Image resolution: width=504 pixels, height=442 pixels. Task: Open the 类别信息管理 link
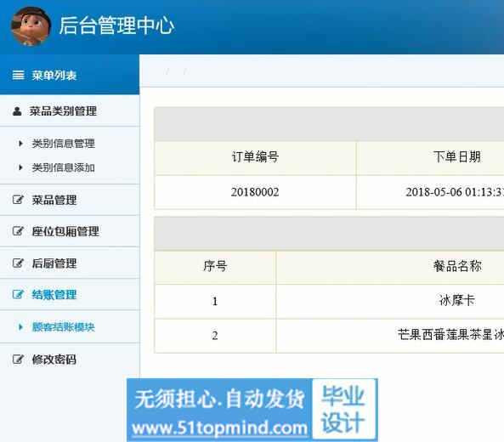coord(63,143)
